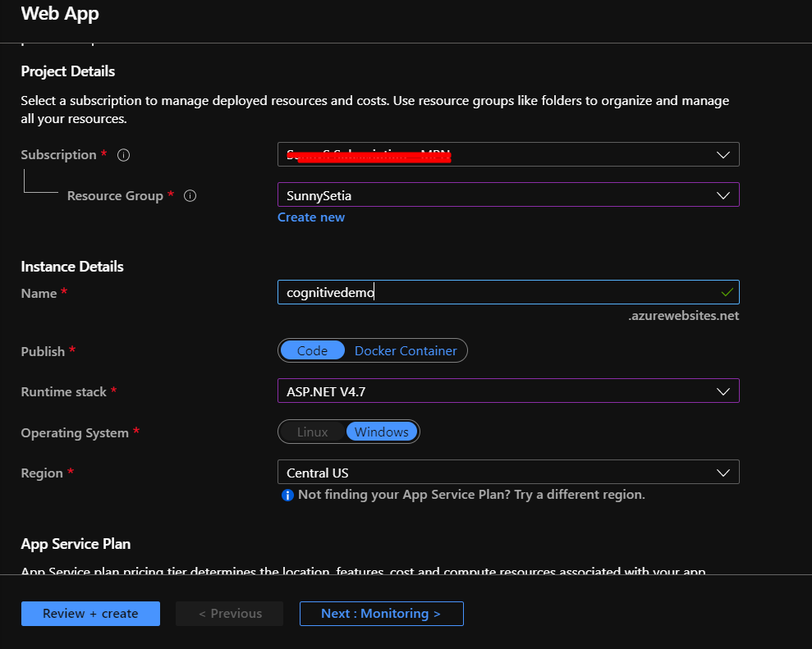Switch Operating System to Linux
812x649 pixels.
tap(311, 432)
